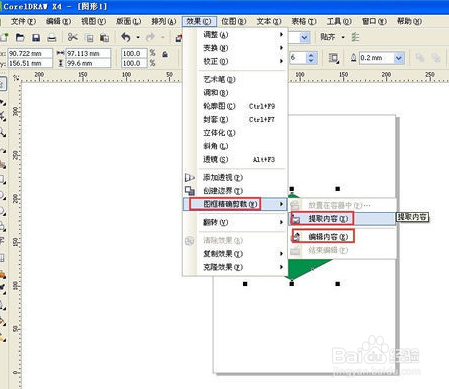Open the 表格(T) menu
This screenshot has height=389, width=449.
(304, 21)
